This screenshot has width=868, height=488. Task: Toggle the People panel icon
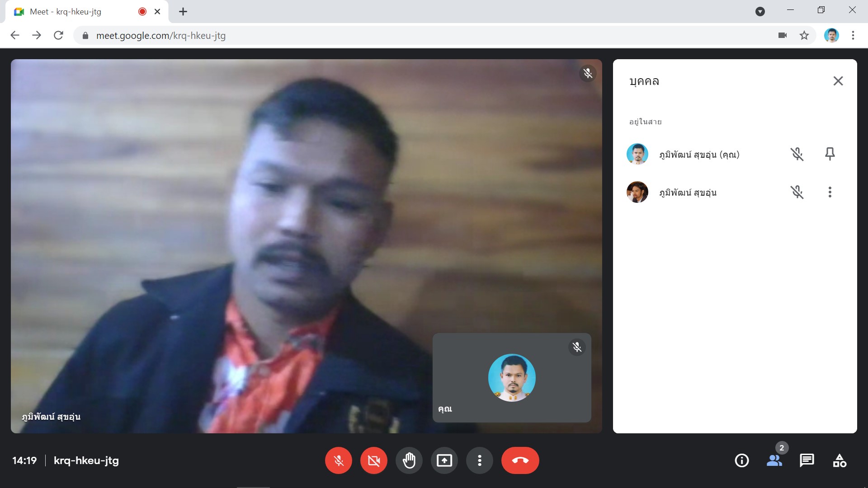tap(774, 460)
